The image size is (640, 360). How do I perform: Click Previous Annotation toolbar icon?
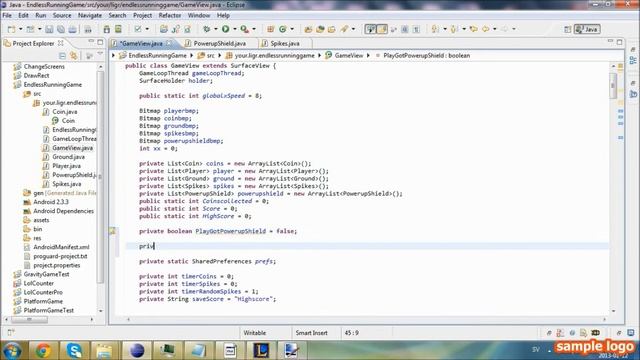click(x=454, y=29)
